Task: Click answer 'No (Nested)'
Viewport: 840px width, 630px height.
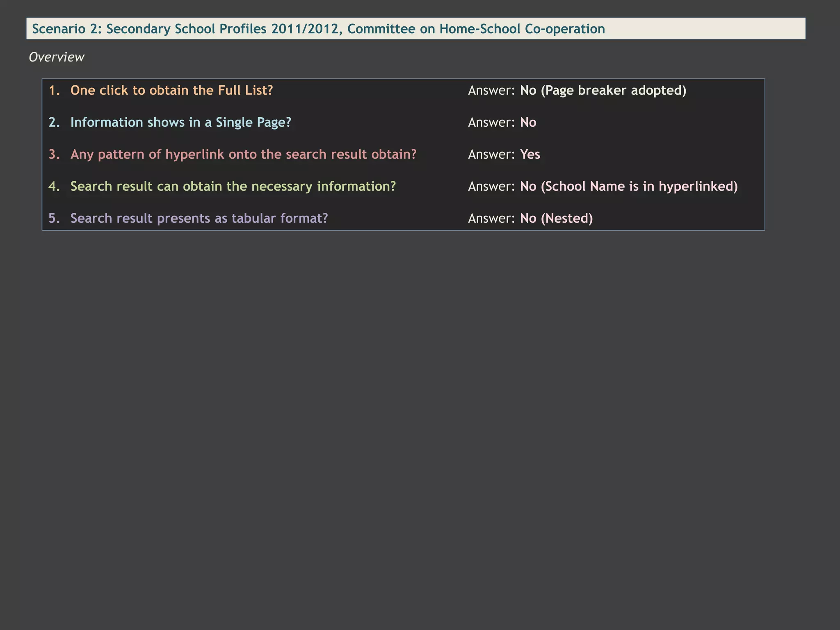Action: (556, 218)
